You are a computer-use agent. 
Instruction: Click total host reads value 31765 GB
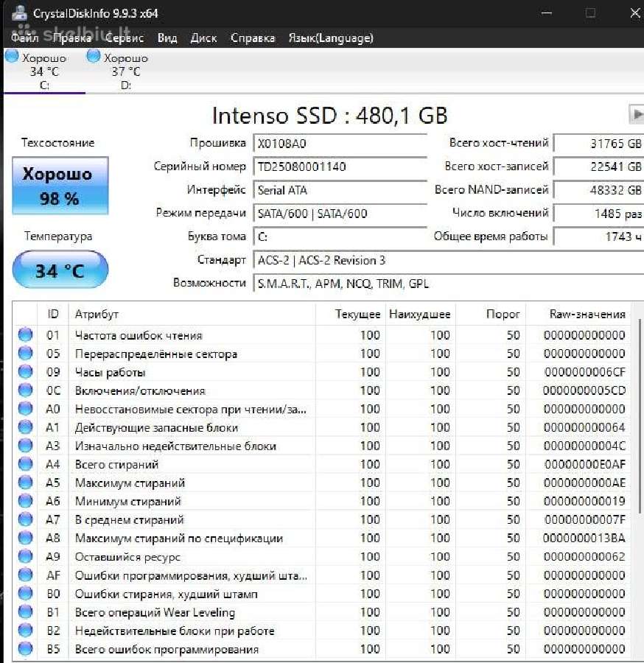point(599,144)
